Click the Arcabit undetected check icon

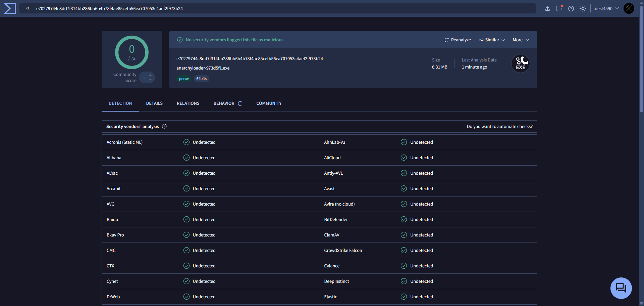pyautogui.click(x=186, y=188)
